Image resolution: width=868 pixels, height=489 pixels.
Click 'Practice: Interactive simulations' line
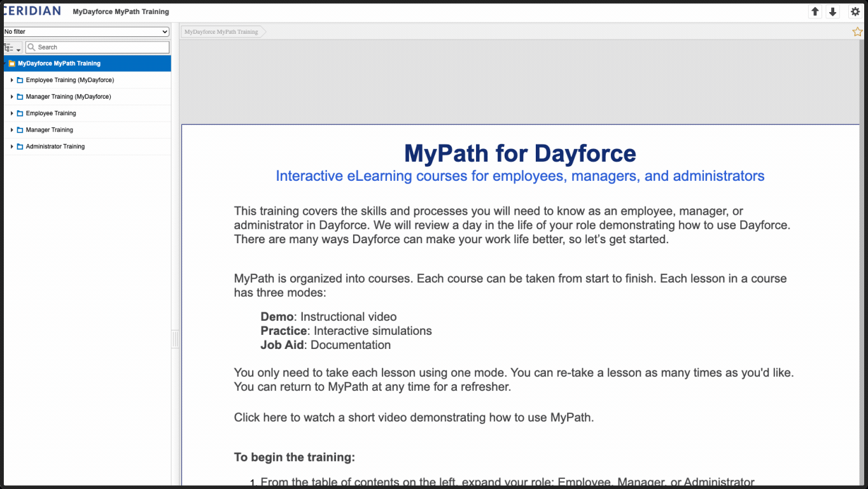[x=346, y=331]
